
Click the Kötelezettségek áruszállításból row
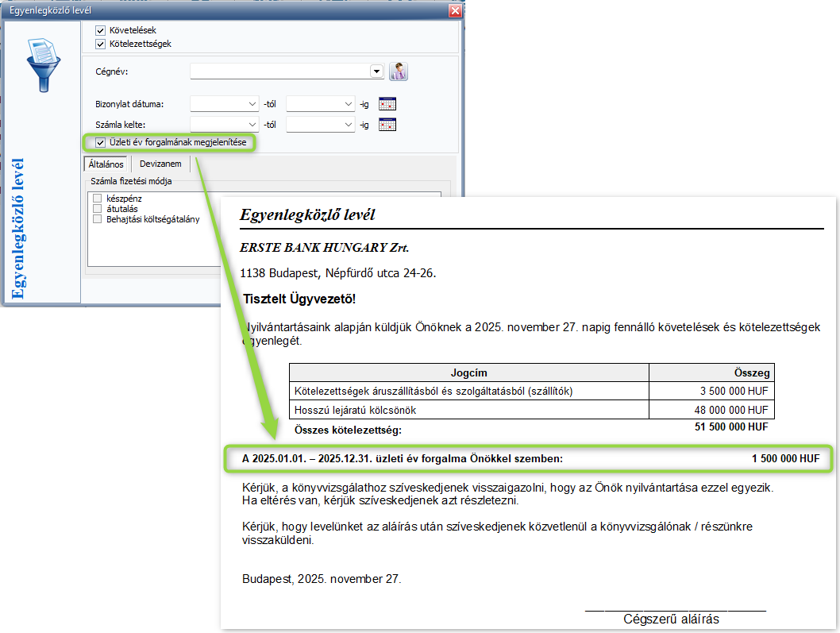point(531,392)
